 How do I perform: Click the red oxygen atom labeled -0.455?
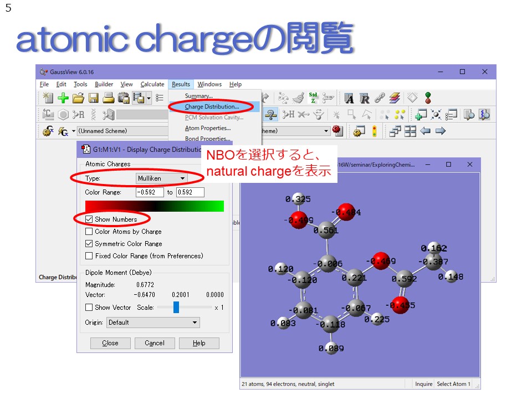point(400,305)
